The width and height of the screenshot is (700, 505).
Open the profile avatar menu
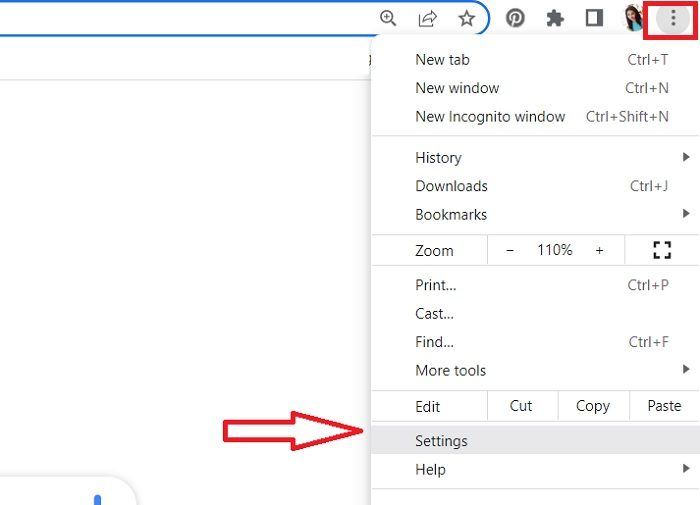[633, 18]
